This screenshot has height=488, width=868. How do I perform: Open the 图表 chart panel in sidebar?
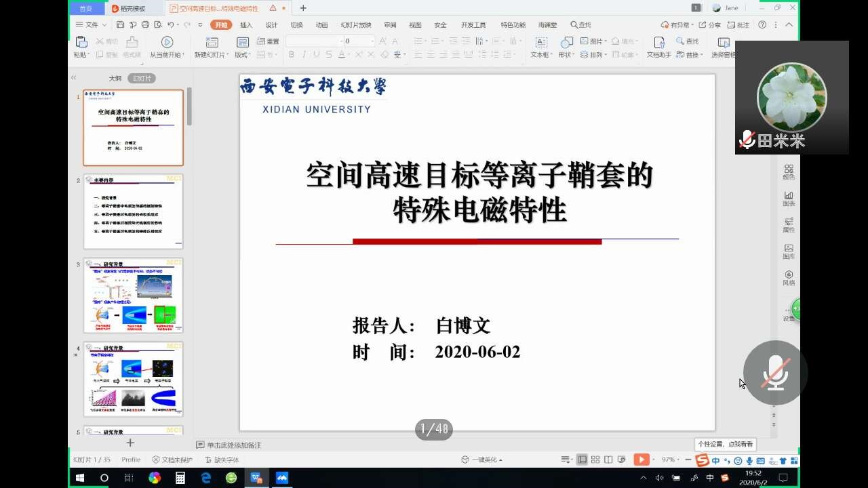[x=789, y=199]
